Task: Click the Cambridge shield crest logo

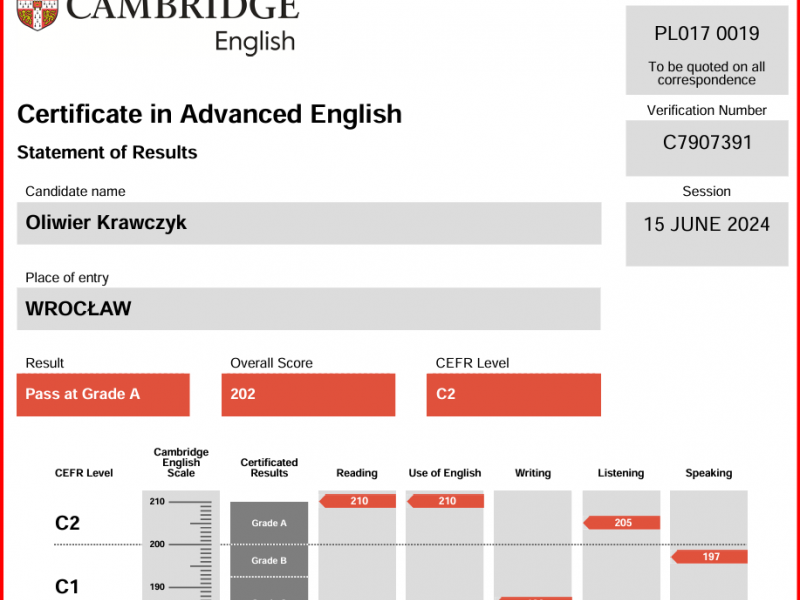Action: click(37, 14)
